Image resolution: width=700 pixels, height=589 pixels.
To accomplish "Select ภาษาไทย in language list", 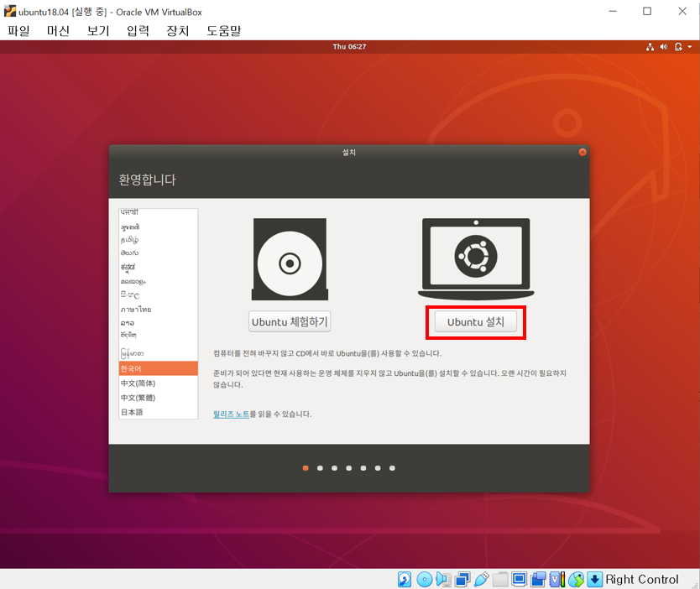I will (x=159, y=309).
